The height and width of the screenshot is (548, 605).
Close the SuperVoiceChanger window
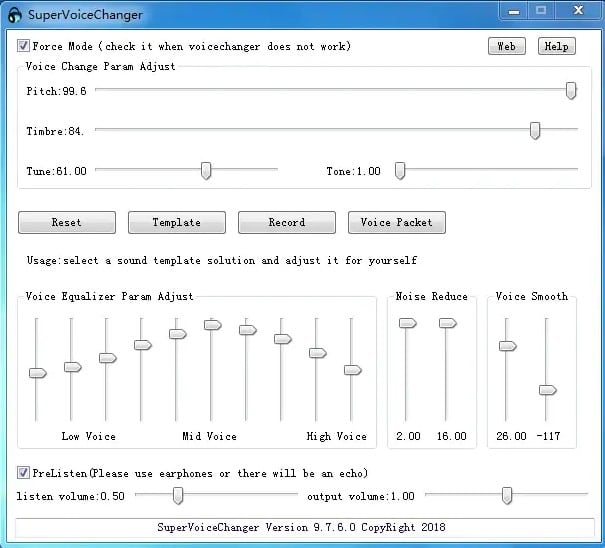[578, 10]
